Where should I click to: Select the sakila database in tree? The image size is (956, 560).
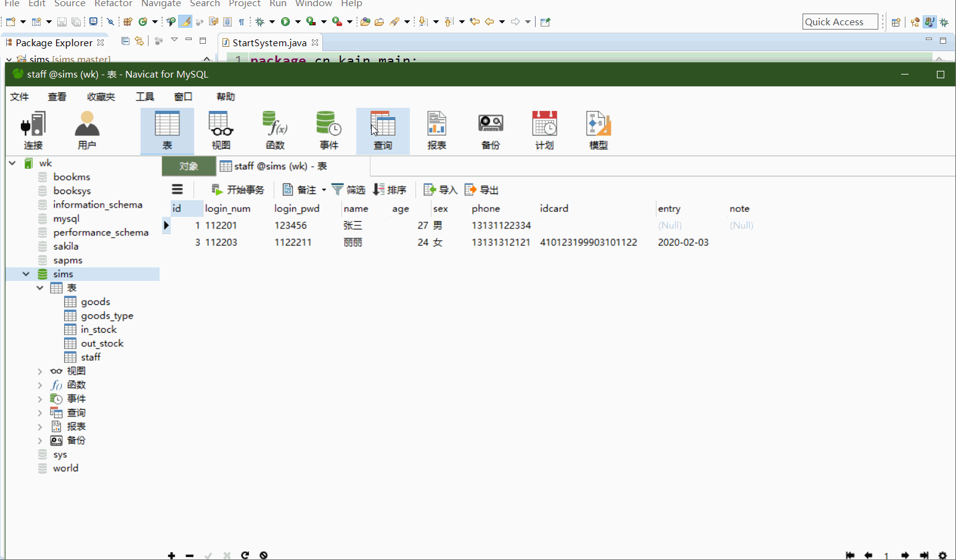point(65,246)
